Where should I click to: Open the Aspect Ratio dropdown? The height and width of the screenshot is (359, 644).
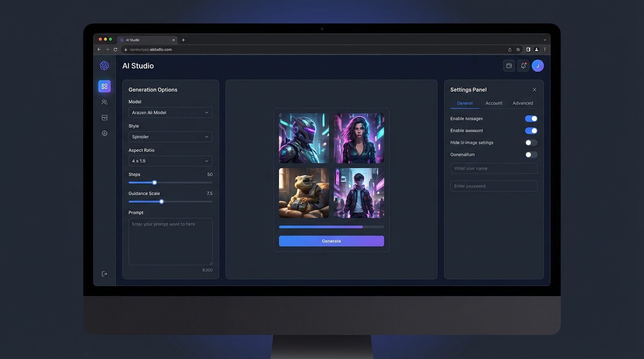(170, 161)
